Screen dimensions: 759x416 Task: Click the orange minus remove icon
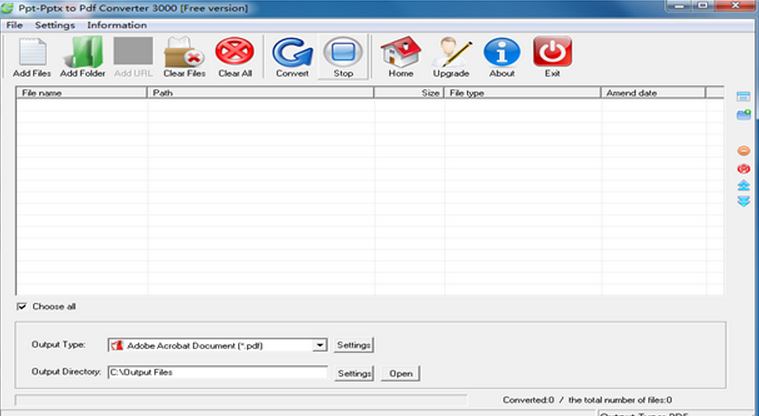click(x=744, y=151)
